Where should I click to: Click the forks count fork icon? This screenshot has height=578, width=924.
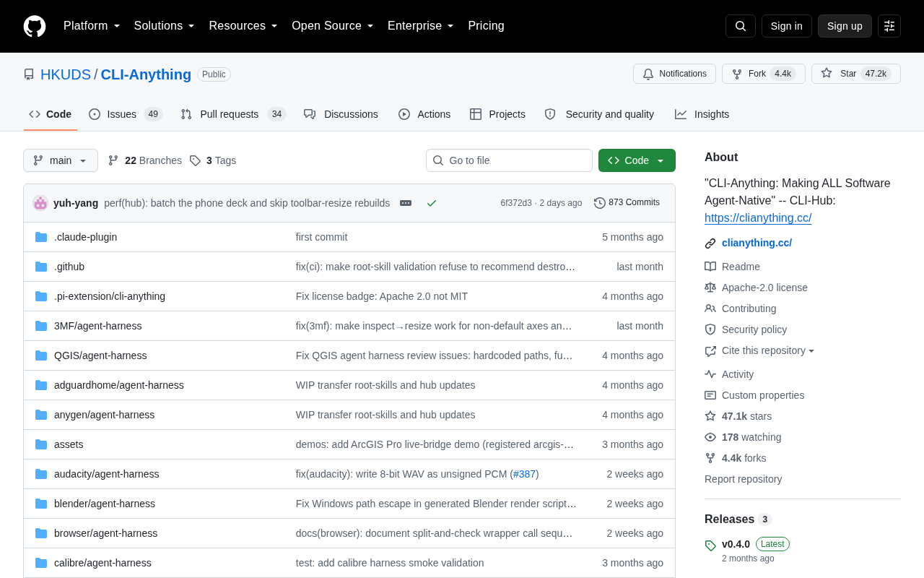[x=710, y=458]
